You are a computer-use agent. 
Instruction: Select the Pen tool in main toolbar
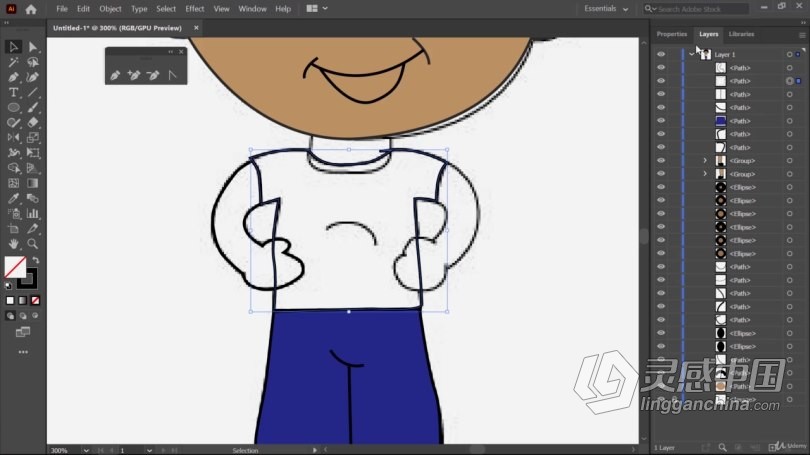13,77
